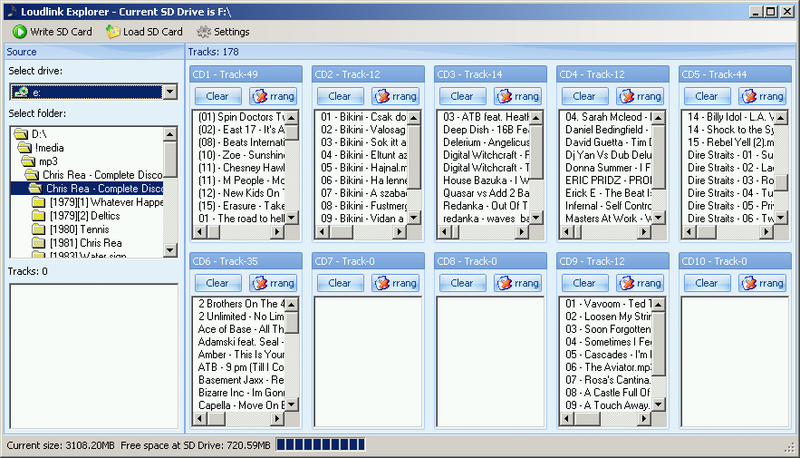Click the rrang button in CD6 panel

pos(273,283)
